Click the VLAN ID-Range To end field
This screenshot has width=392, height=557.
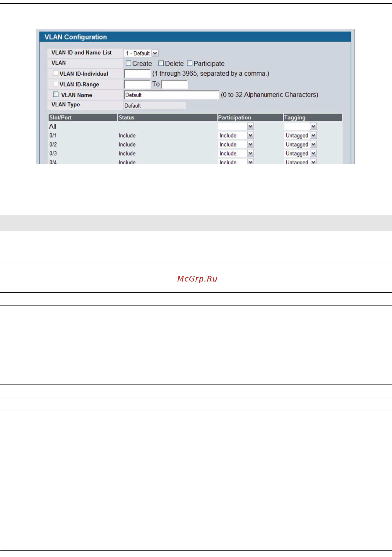(174, 84)
